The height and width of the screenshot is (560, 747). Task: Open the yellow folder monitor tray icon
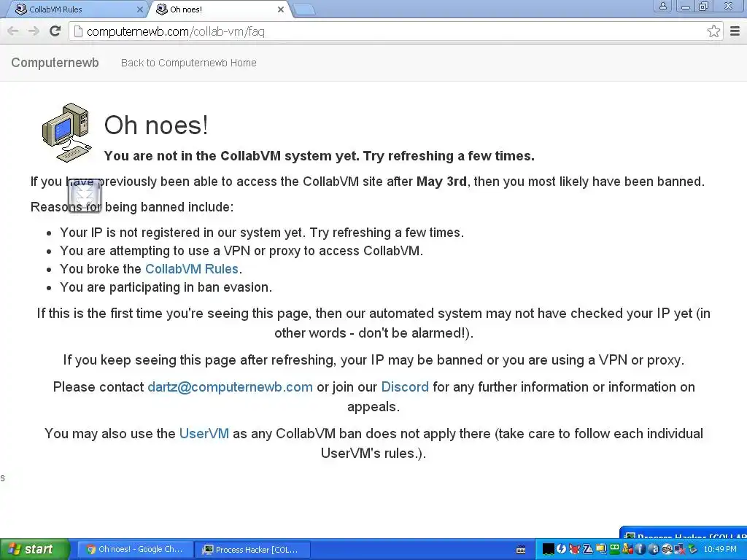coord(601,549)
